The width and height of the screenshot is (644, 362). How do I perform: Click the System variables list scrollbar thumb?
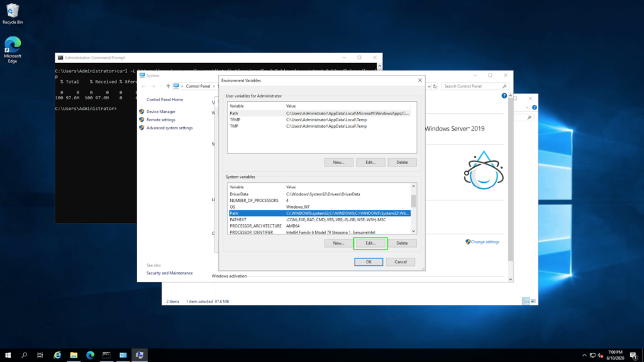coord(413,200)
